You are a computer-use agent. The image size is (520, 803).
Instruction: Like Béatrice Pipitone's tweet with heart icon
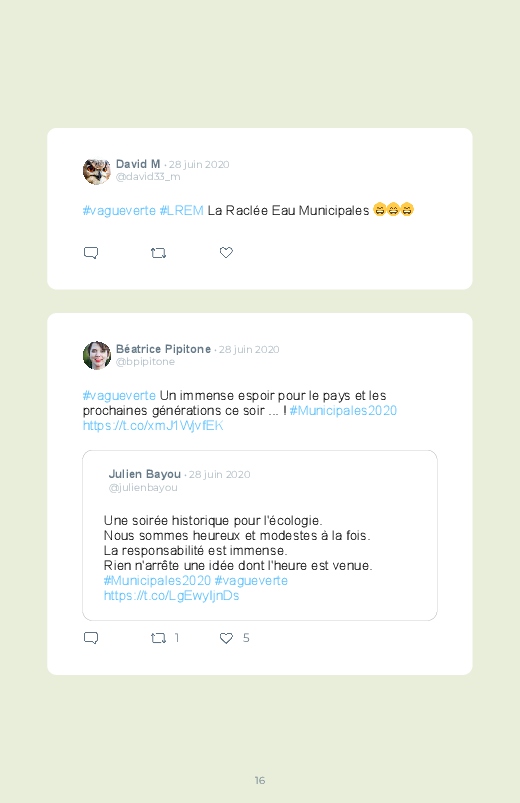226,638
